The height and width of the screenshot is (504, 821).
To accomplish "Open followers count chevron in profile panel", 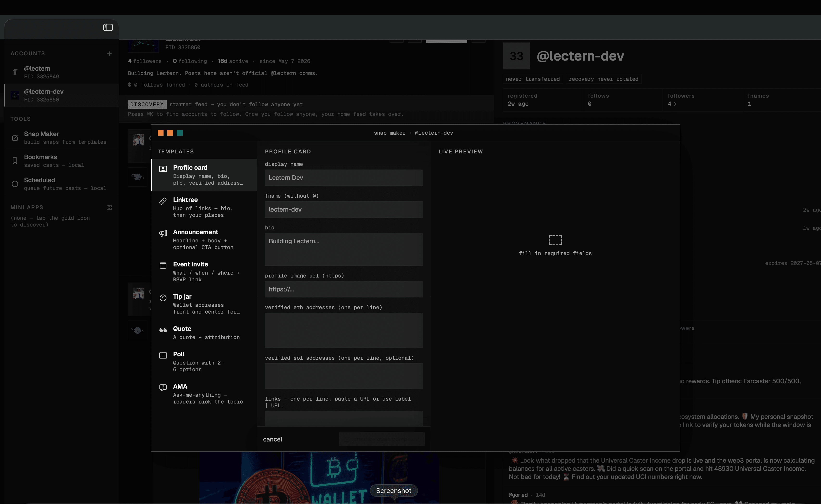I will (x=675, y=104).
